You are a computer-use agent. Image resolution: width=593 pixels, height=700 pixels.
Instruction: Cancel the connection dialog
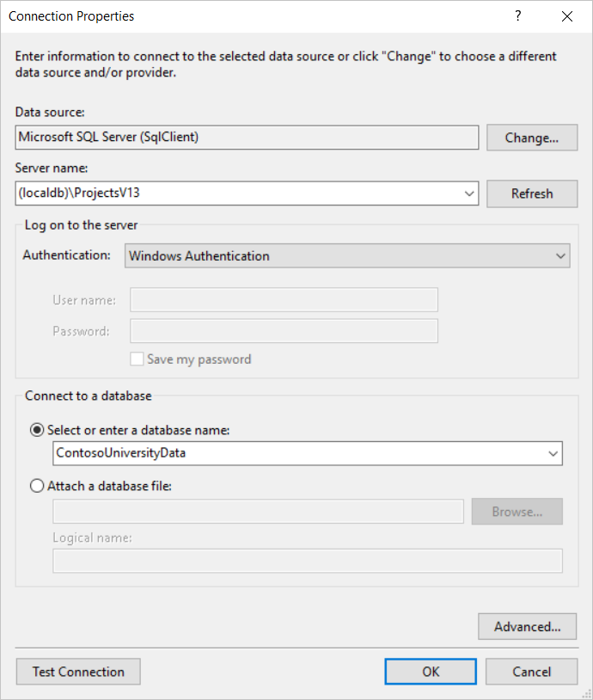click(531, 672)
